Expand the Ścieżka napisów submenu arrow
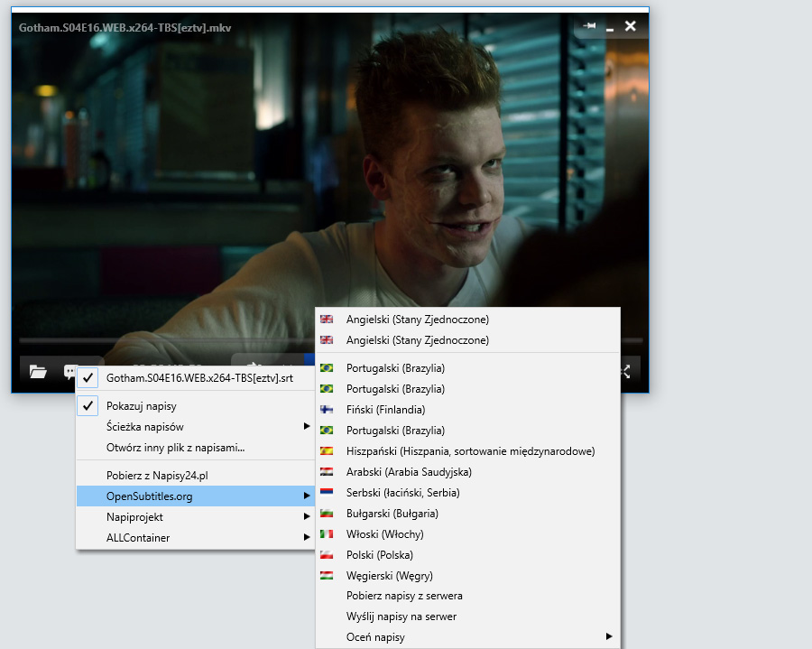The height and width of the screenshot is (649, 812). [x=307, y=426]
